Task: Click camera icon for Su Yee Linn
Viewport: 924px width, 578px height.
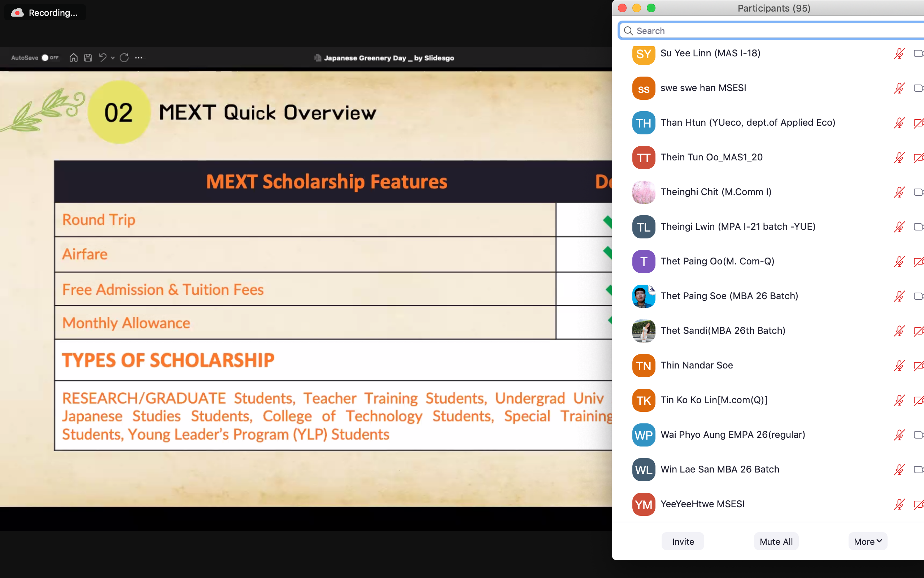Action: pos(918,53)
